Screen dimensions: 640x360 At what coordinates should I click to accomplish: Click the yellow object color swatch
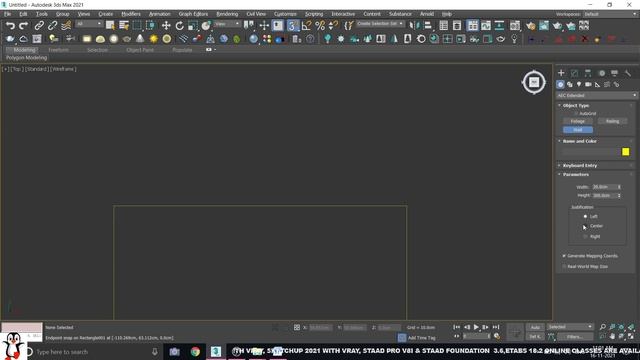pyautogui.click(x=625, y=152)
